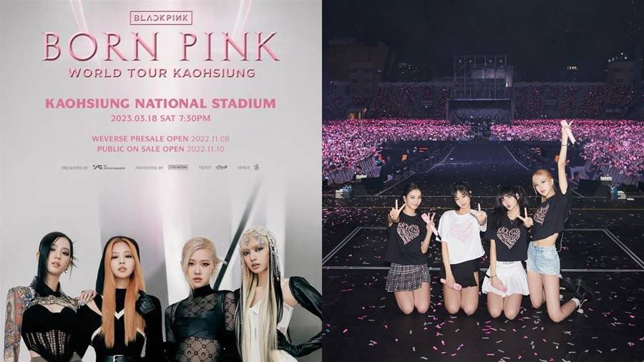Click the venue logo icon

click(256, 167)
